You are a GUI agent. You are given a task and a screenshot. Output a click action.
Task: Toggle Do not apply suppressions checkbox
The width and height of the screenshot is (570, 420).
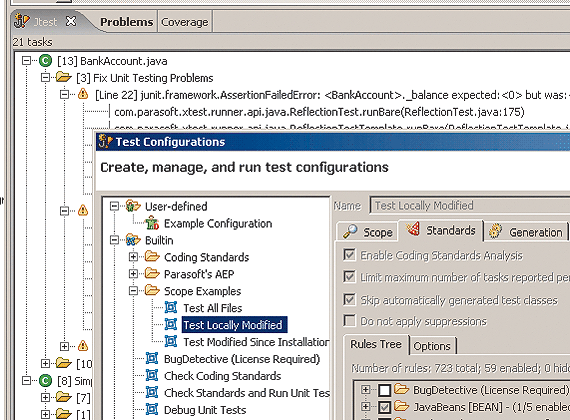pos(349,321)
